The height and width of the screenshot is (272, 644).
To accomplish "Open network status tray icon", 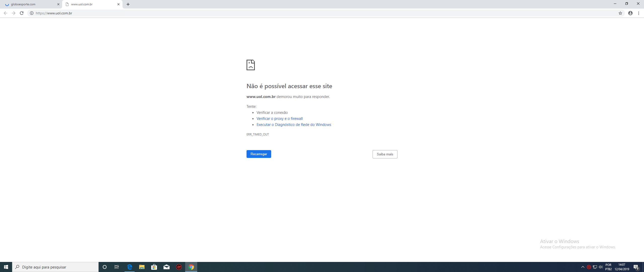I will (x=595, y=267).
